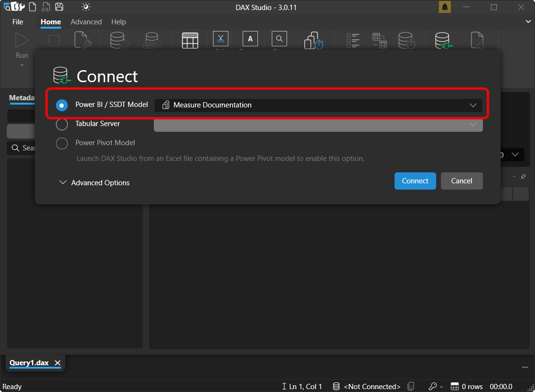Image resolution: width=535 pixels, height=392 pixels.
Task: Click the Ready status text
Action: coord(12,387)
